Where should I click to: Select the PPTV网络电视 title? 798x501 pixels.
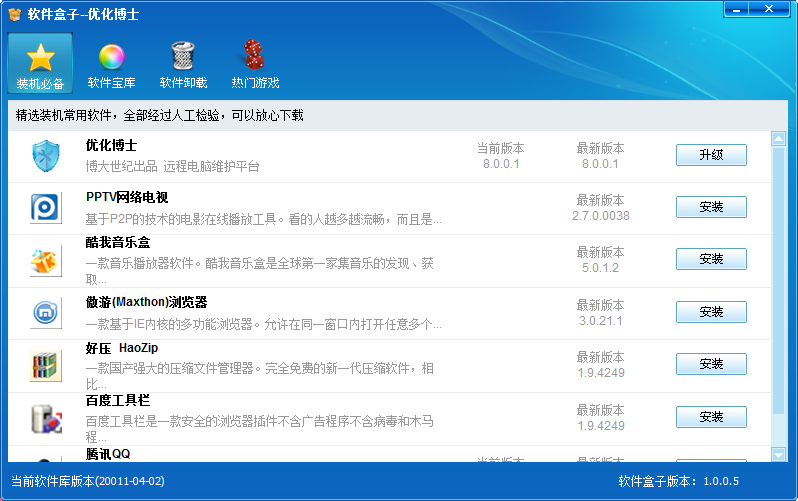[x=127, y=197]
